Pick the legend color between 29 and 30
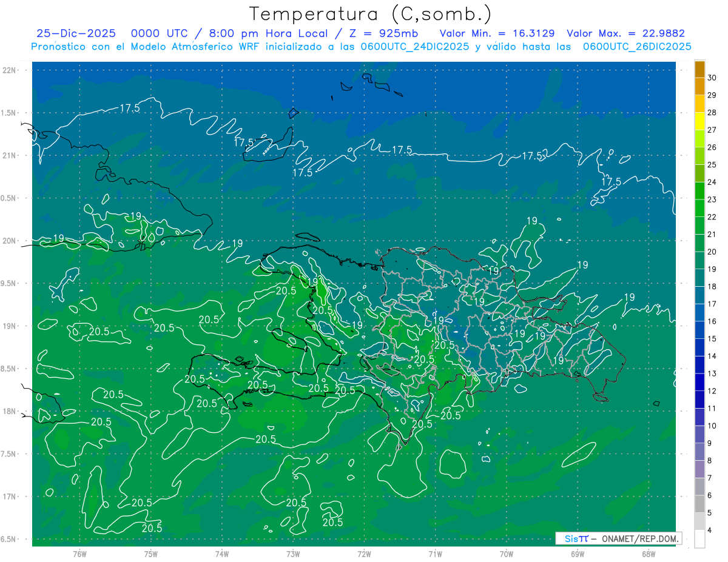This screenshot has width=728, height=562. 700,87
